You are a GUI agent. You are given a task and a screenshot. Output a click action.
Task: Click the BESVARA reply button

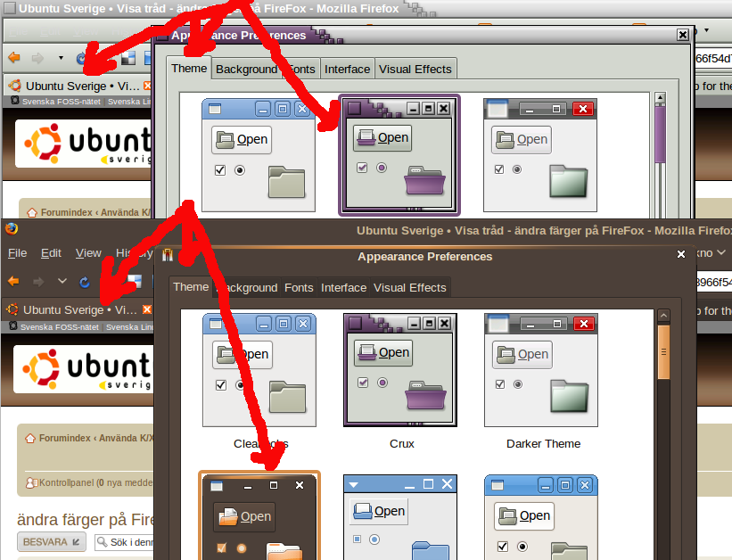pos(52,542)
